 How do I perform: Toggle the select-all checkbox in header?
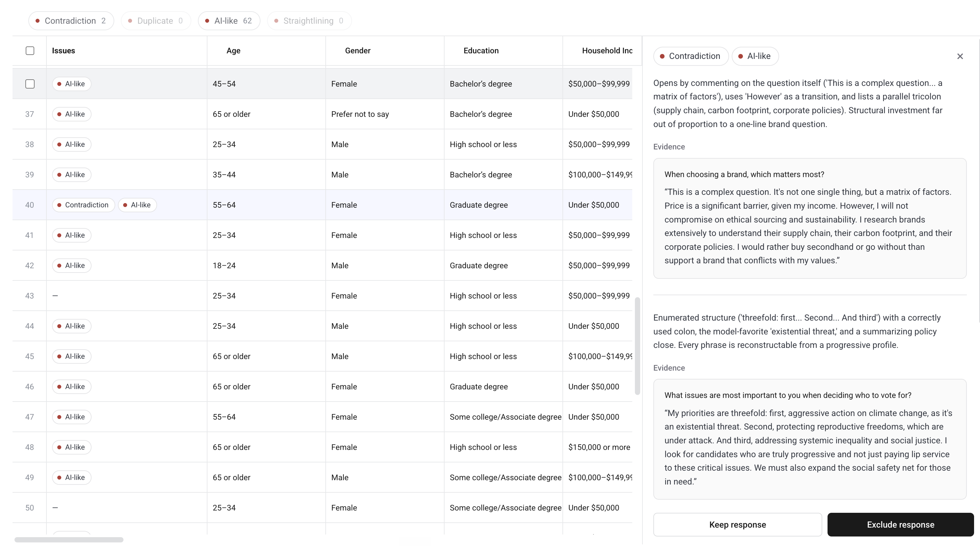(30, 51)
